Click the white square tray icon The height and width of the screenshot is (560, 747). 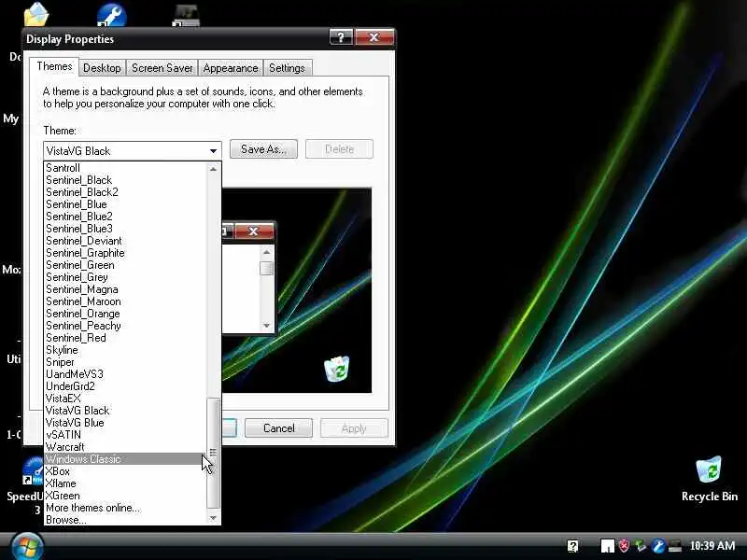coord(608,546)
